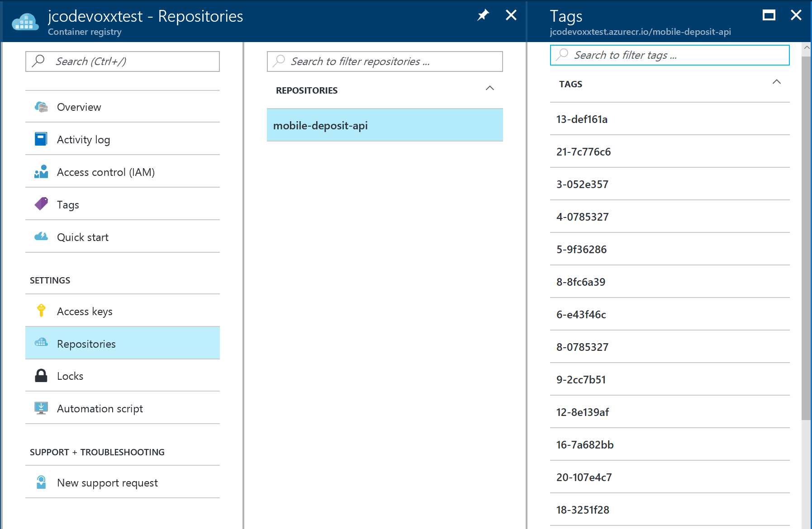Click the scroll-up arrow in Tags blade
812x529 pixels.
807,47
